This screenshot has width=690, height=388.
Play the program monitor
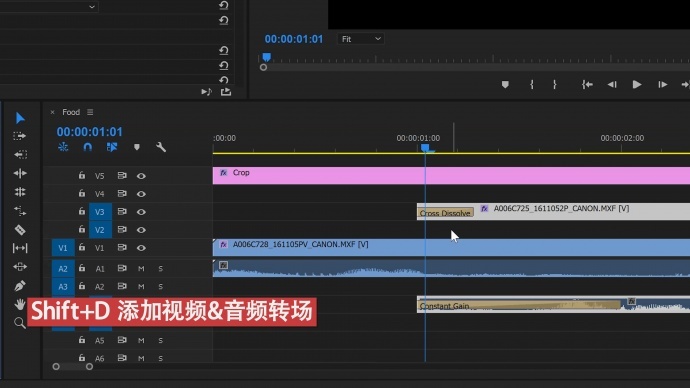636,84
